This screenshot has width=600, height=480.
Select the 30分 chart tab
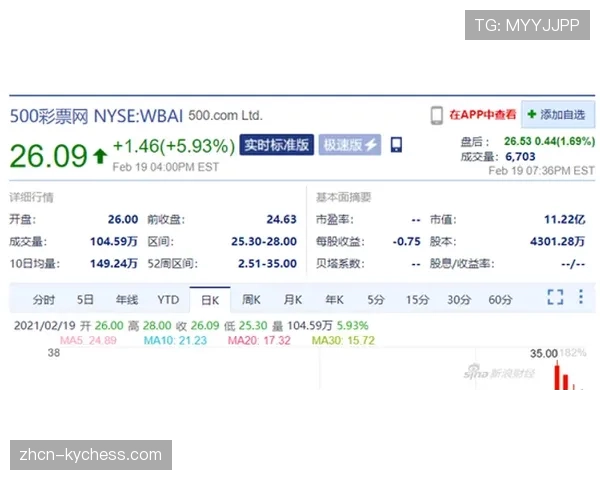[x=459, y=300]
